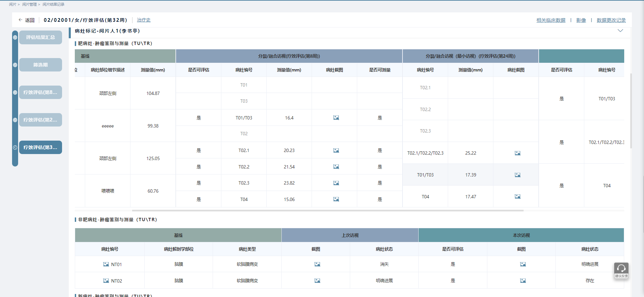Click greyed lesion number T02.3 in week 24
The image size is (644, 297).
[x=425, y=131]
